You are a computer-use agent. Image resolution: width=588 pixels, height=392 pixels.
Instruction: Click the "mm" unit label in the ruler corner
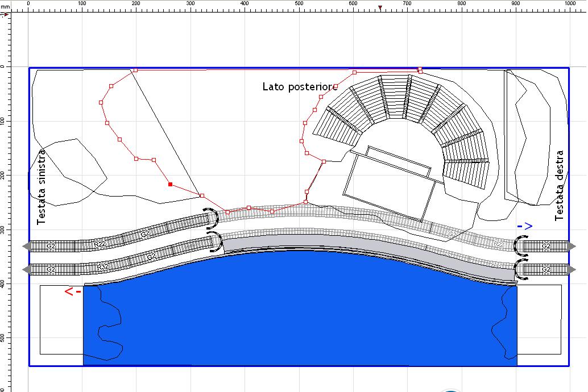(5, 7)
